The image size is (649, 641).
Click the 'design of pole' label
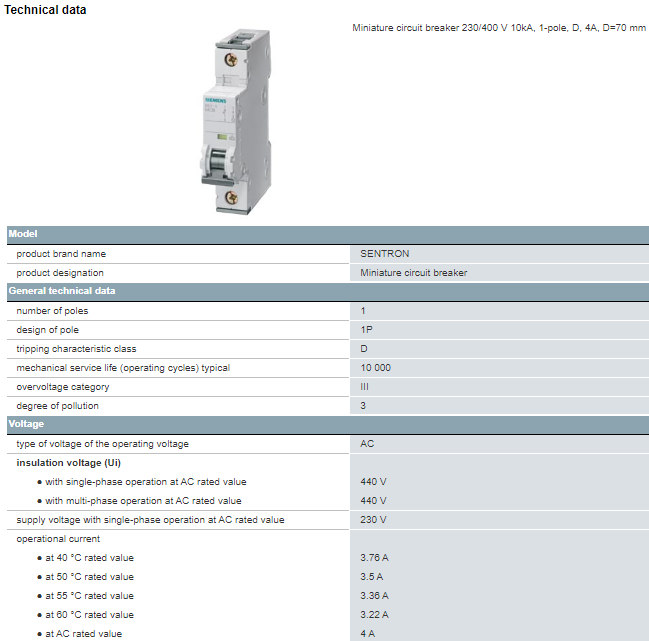point(48,330)
